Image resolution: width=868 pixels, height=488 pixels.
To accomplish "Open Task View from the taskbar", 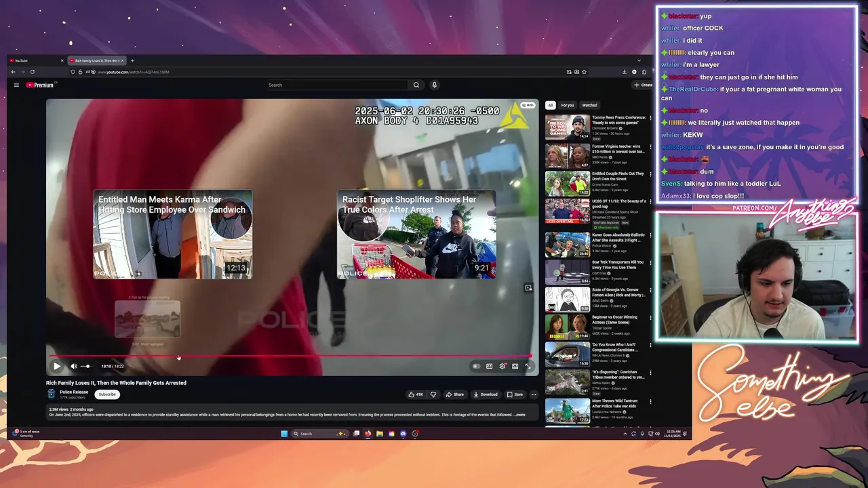I will 356,434.
